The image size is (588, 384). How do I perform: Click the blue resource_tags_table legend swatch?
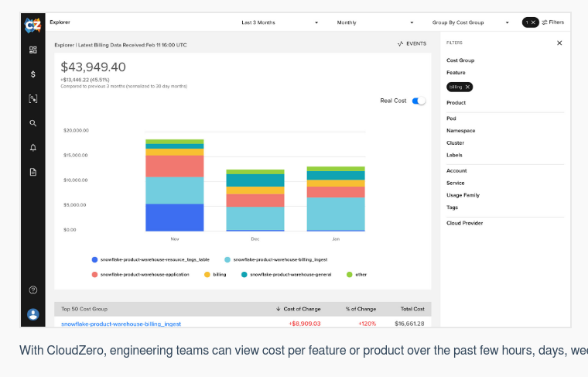pyautogui.click(x=94, y=259)
